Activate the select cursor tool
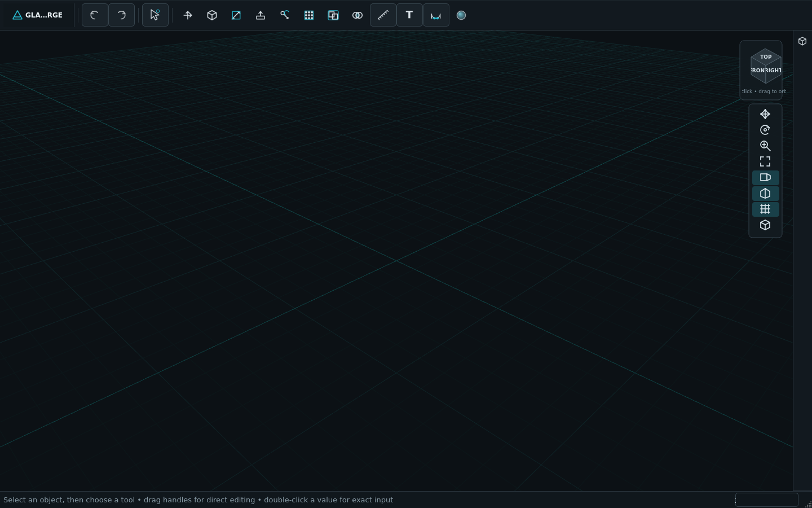This screenshot has height=508, width=812. click(155, 15)
